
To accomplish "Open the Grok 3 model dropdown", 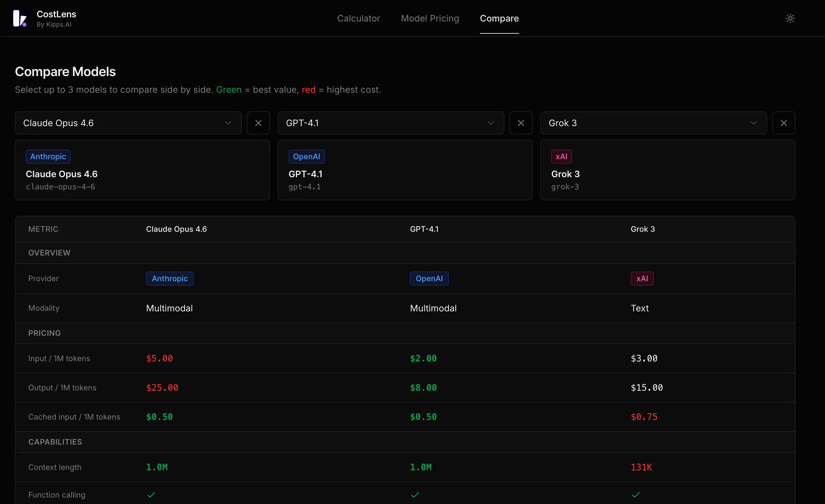I will (653, 123).
